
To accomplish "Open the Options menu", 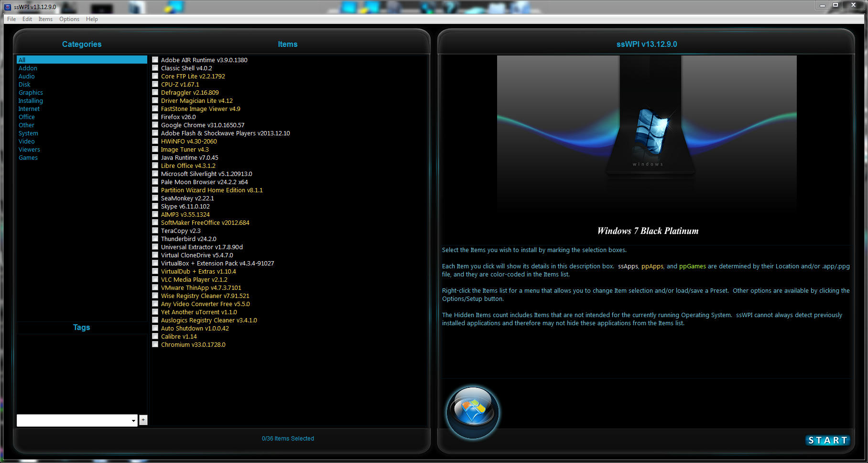I will pyautogui.click(x=69, y=19).
